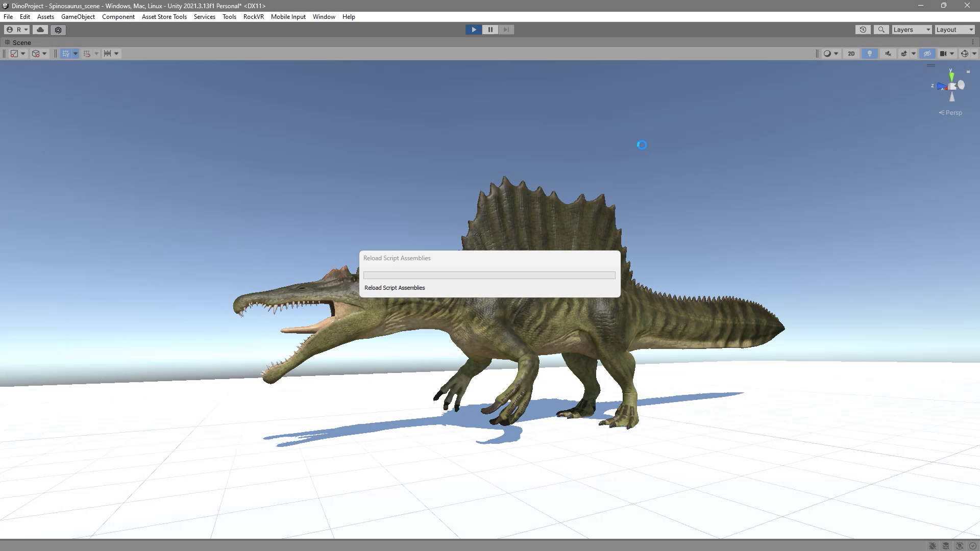Click the Reload Script Assemblies progress bar
The width and height of the screenshot is (980, 551).
click(489, 275)
